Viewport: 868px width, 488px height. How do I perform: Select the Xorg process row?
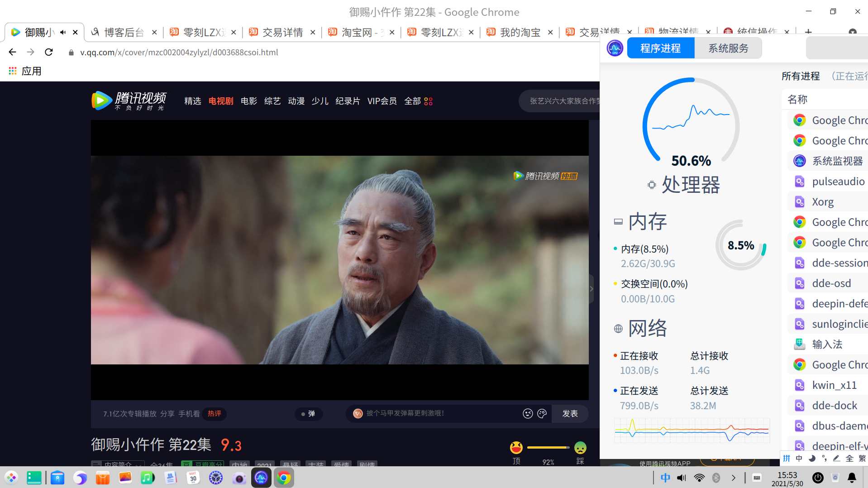click(x=828, y=201)
